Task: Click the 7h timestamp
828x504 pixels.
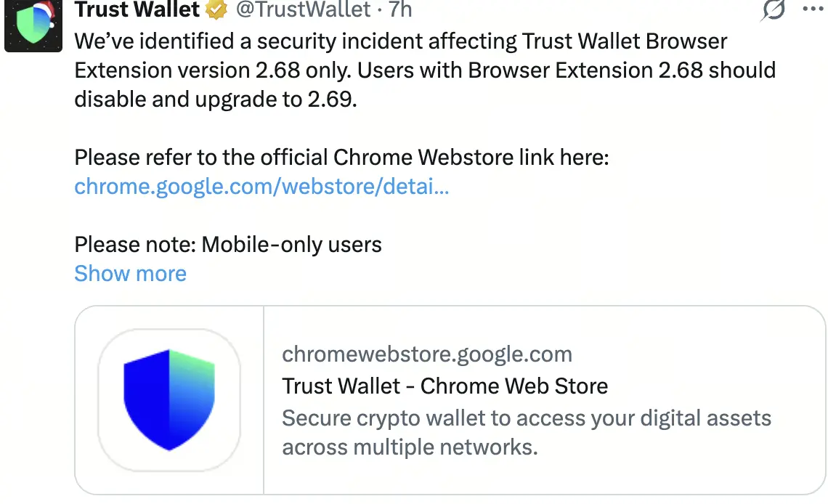Action: [400, 9]
